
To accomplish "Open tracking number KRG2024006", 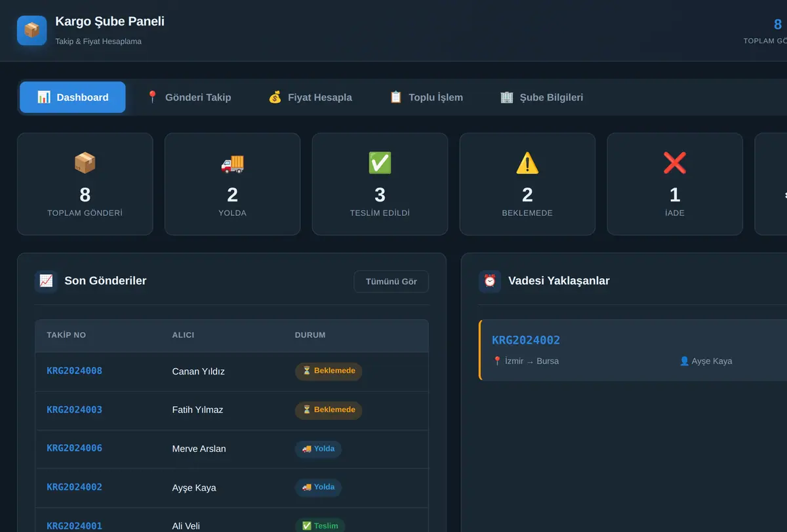I will pyautogui.click(x=75, y=448).
